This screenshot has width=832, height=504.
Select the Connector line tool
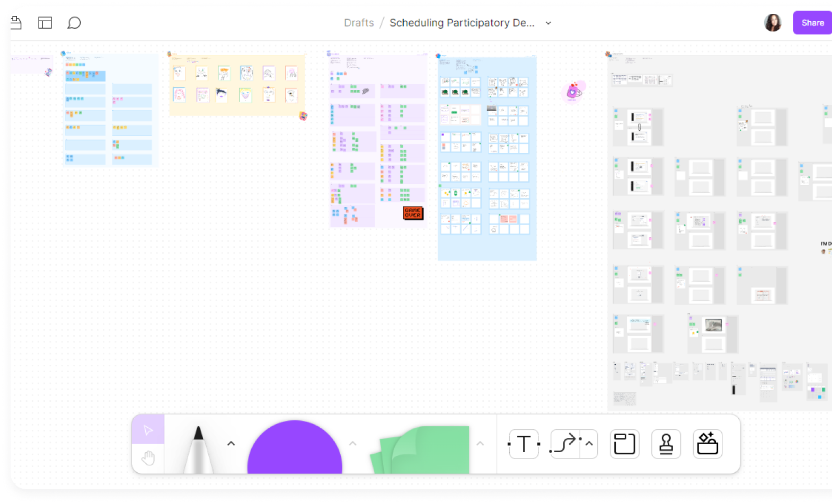click(566, 444)
